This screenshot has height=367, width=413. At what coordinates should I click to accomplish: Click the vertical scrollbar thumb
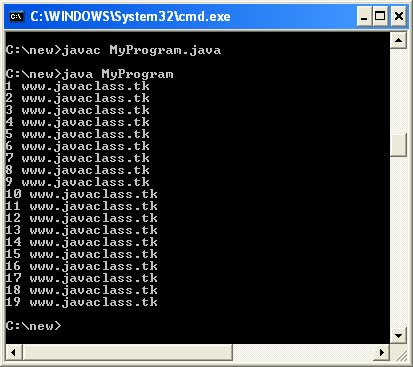[x=399, y=145]
